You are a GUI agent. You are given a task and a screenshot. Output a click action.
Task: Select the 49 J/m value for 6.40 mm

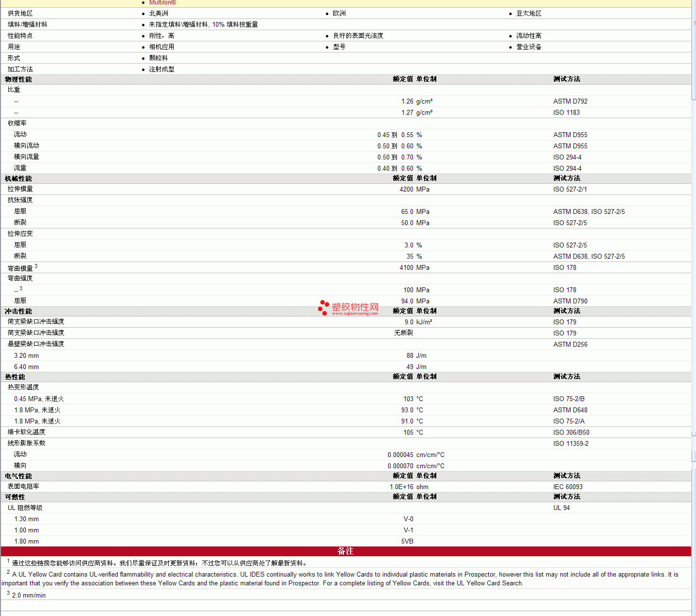(416, 367)
